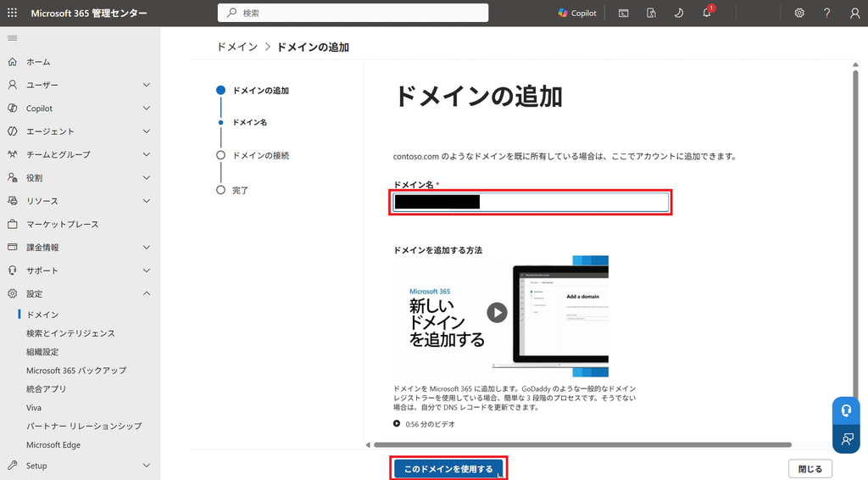Click the チームとグループ icon
The image size is (868, 480).
[12, 154]
